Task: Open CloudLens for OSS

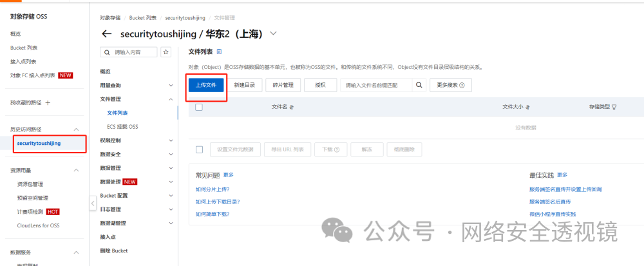Action: click(38, 225)
